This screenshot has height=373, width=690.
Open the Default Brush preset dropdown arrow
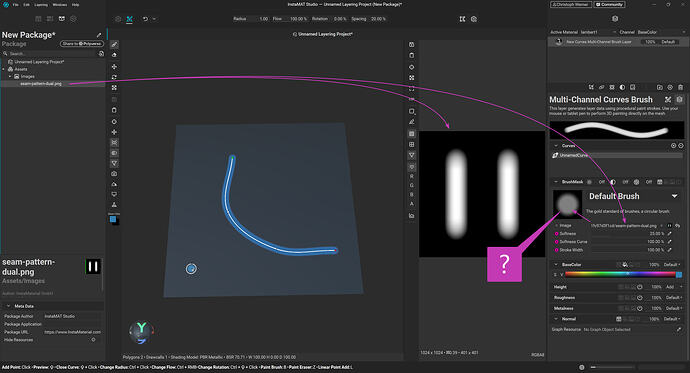tap(675, 196)
